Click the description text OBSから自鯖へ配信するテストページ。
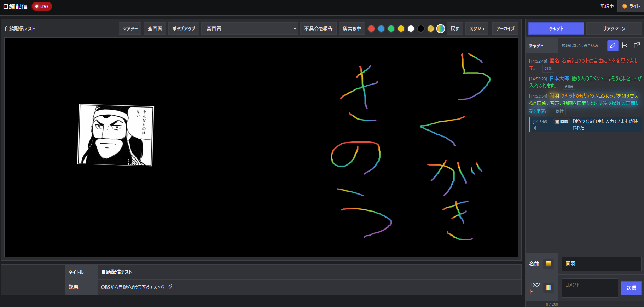The image size is (644, 307). click(138, 287)
